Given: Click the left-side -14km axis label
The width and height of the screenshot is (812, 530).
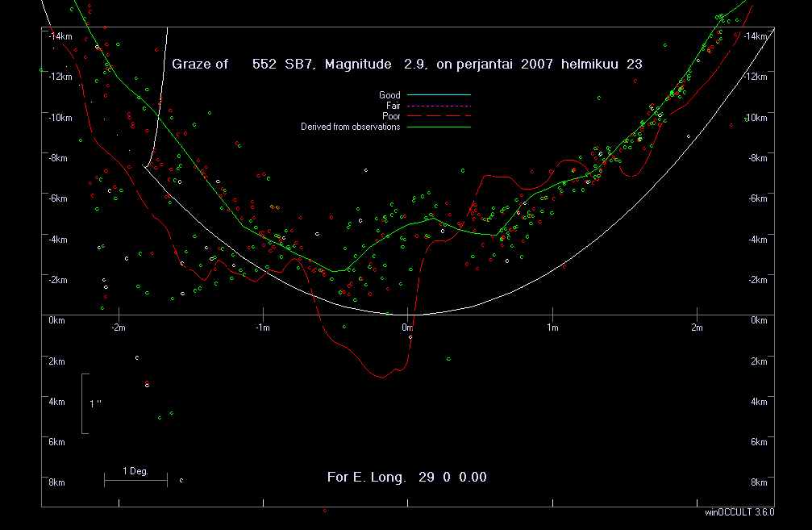Looking at the screenshot, I should pyautogui.click(x=60, y=36).
